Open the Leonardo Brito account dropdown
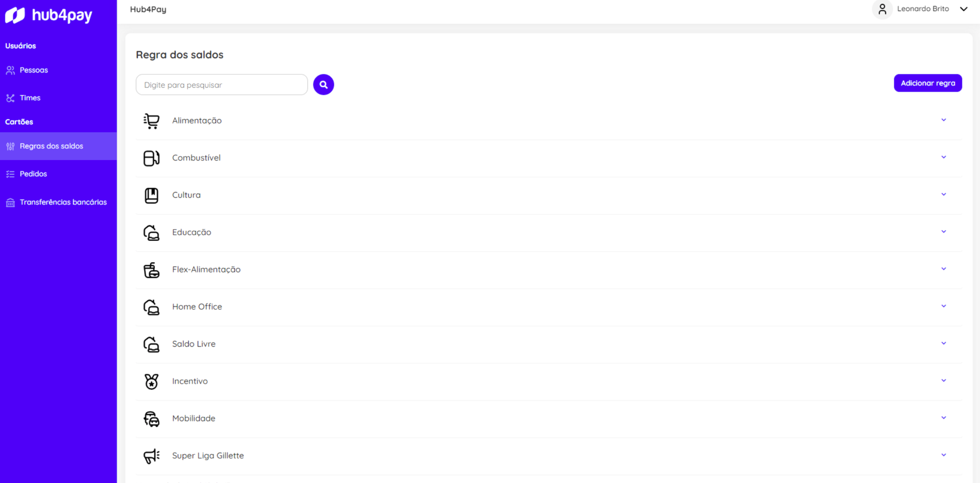The image size is (980, 483). [x=963, y=9]
